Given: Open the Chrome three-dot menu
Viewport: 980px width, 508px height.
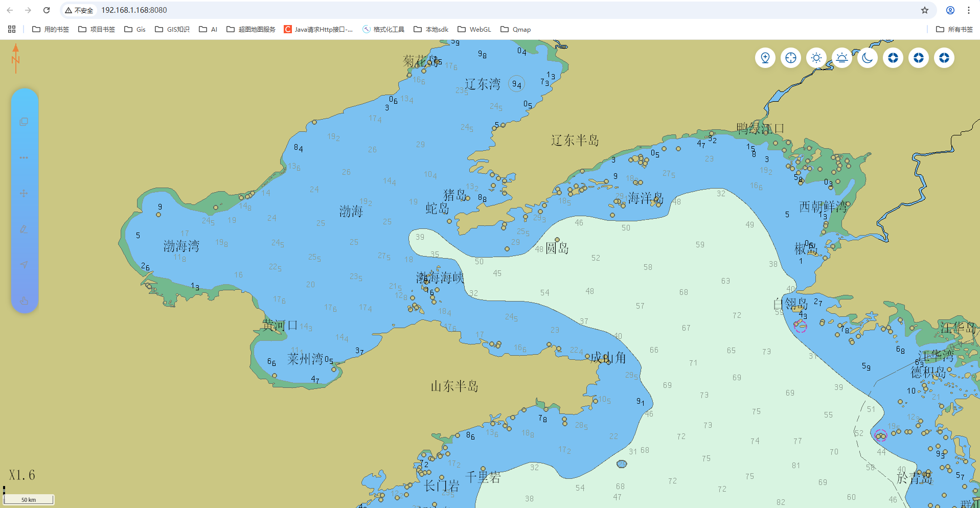Looking at the screenshot, I should click(969, 10).
